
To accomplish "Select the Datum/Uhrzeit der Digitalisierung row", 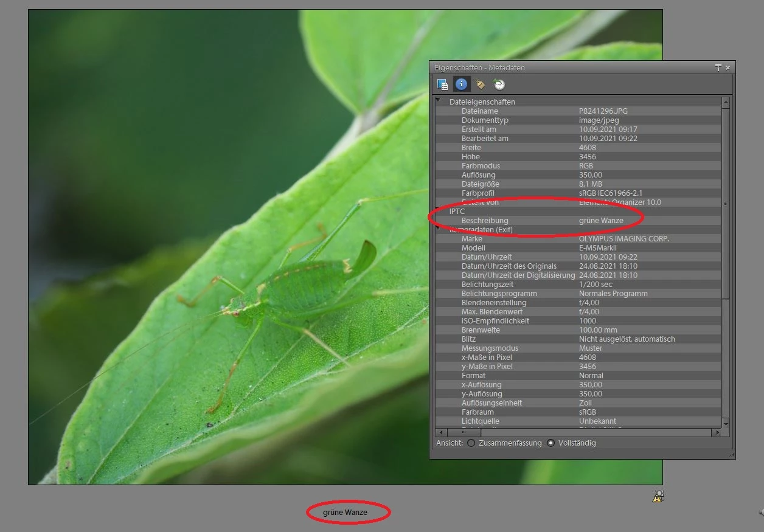I will [x=578, y=275].
